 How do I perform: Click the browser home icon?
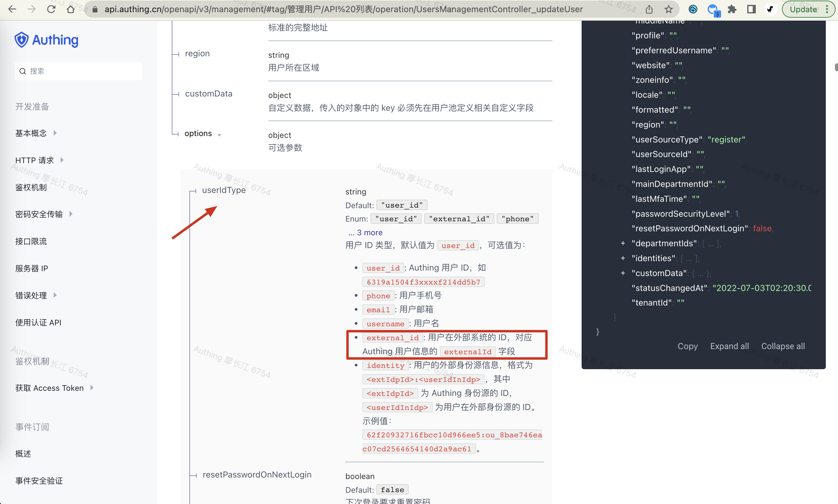click(x=70, y=9)
